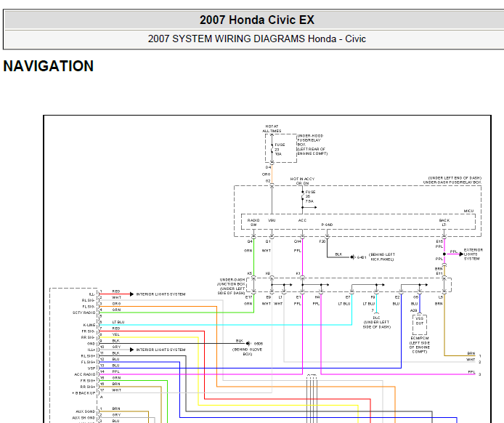The height and width of the screenshot is (423, 504).
Task: Click the Under-Dash Junction Box label
Action: point(233,284)
